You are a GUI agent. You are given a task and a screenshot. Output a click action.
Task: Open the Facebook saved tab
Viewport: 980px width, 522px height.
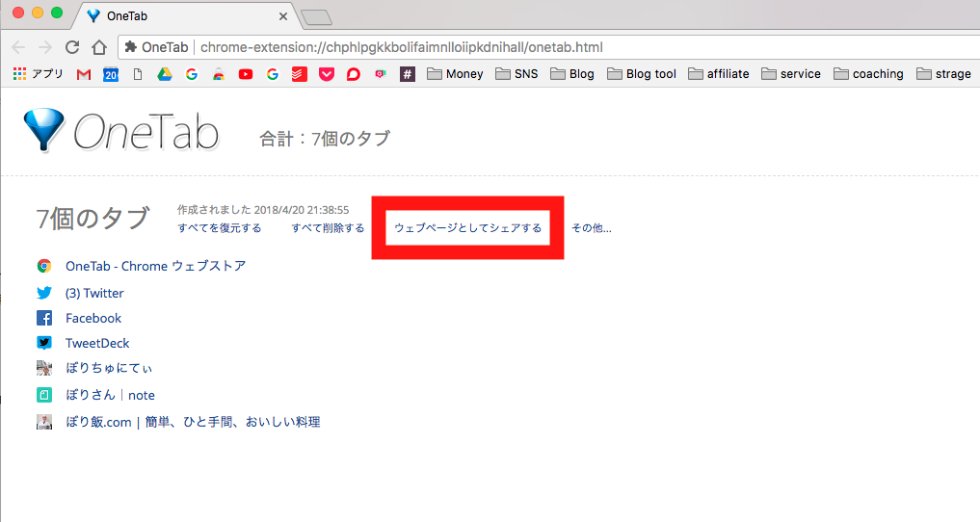93,318
